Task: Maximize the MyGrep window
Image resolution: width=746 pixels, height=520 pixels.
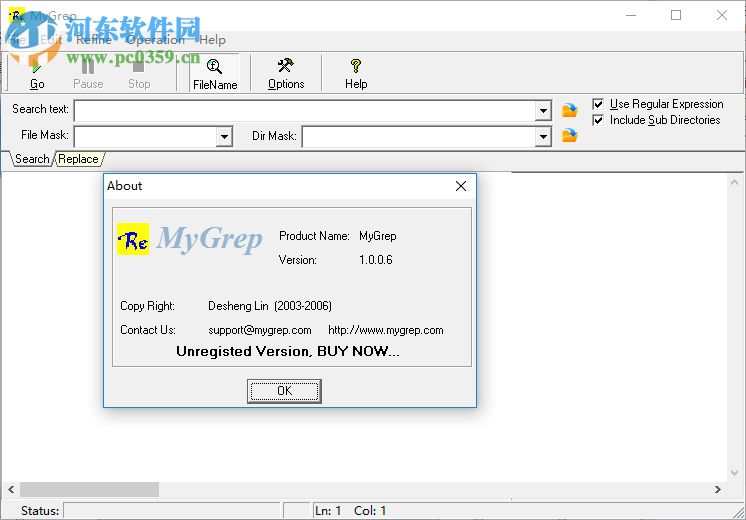Action: 676,15
